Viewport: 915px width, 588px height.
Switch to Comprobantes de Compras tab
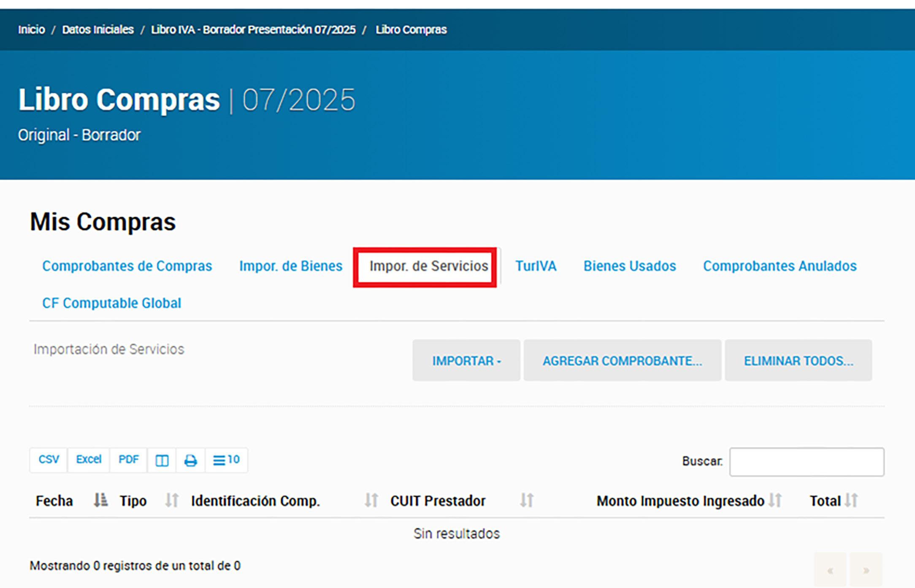pyautogui.click(x=127, y=266)
